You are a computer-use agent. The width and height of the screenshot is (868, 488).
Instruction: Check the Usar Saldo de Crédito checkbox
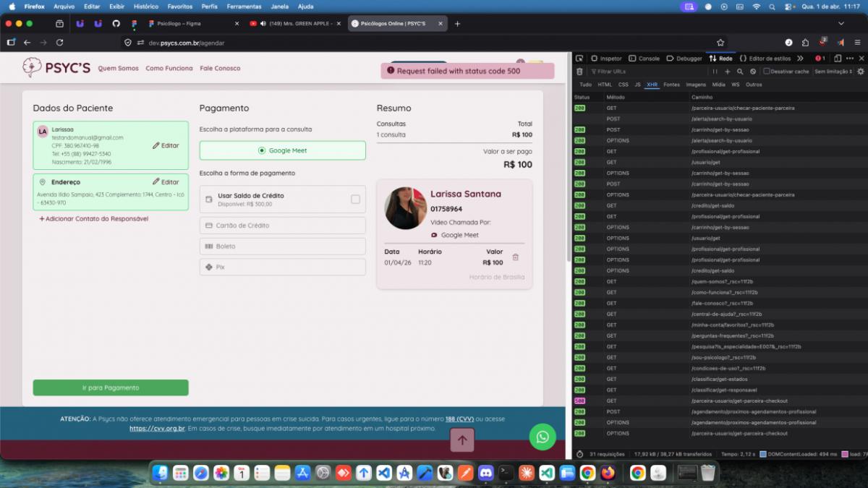[x=355, y=199]
